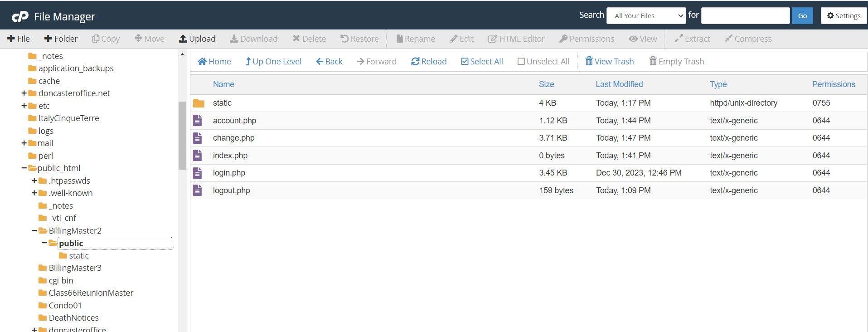Click the Forward navigation button
The image size is (868, 332).
[x=377, y=62]
